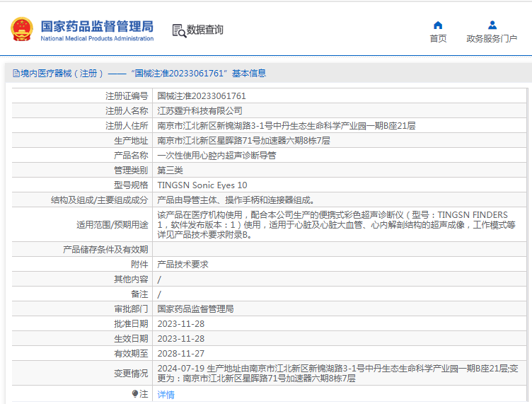The height and width of the screenshot is (404, 532).
Task: Click the 附件 label
Action: point(139,264)
